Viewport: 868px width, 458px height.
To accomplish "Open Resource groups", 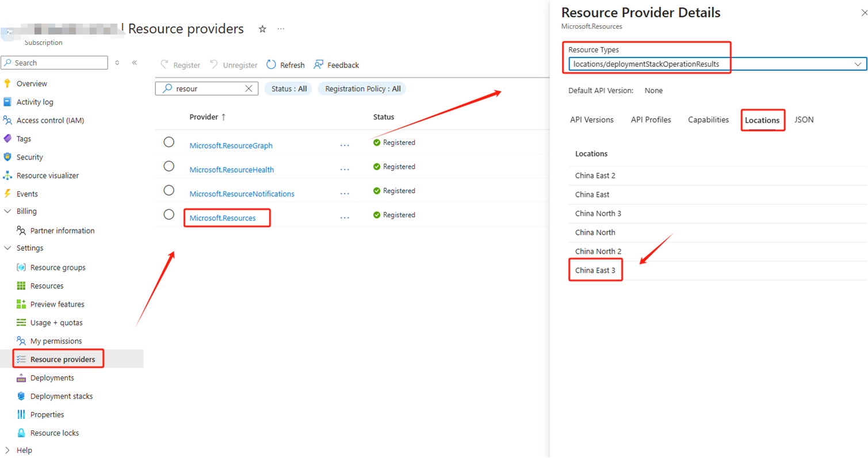I will (58, 268).
